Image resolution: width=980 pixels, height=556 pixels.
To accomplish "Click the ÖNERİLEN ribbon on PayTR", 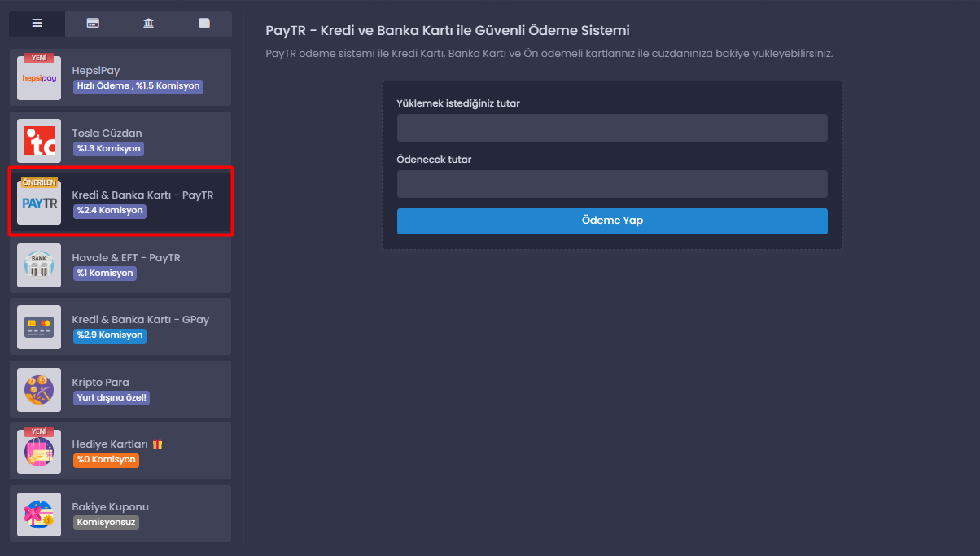I will pos(39,182).
